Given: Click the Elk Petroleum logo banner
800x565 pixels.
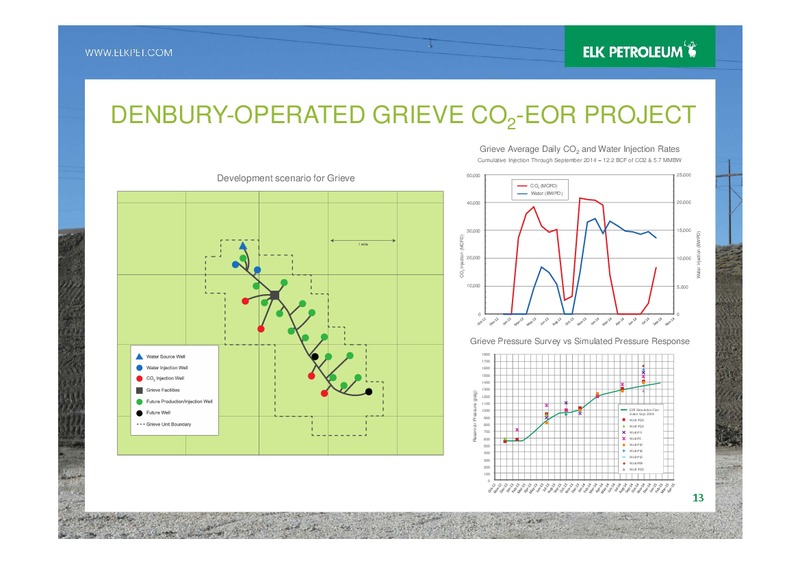Looking at the screenshot, I should point(640,46).
